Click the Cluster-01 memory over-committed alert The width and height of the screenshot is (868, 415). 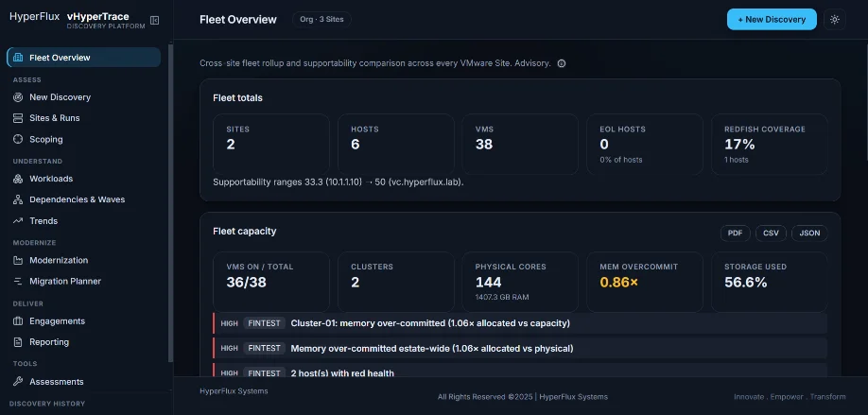[520, 323]
